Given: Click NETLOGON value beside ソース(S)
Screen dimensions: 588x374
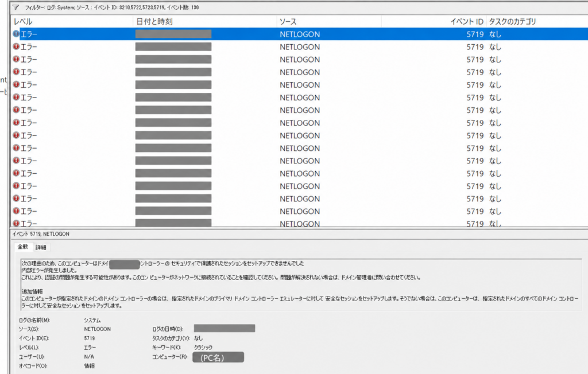Looking at the screenshot, I should tap(97, 329).
